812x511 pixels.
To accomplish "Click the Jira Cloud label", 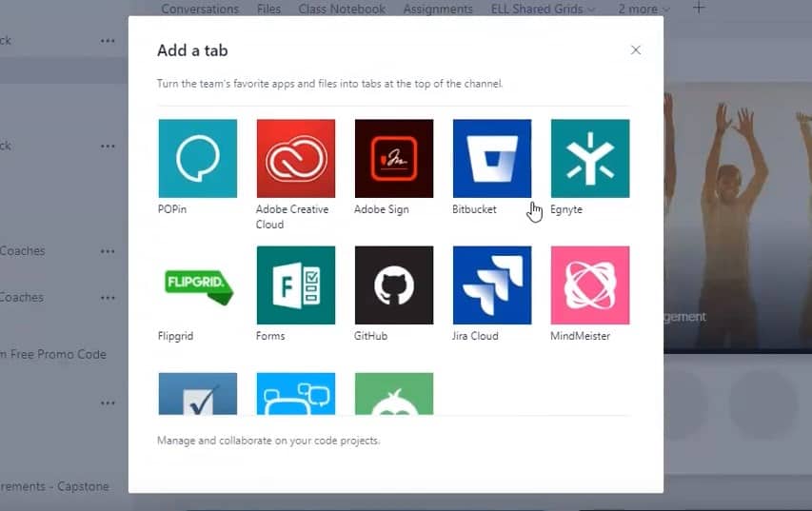I will pos(475,336).
